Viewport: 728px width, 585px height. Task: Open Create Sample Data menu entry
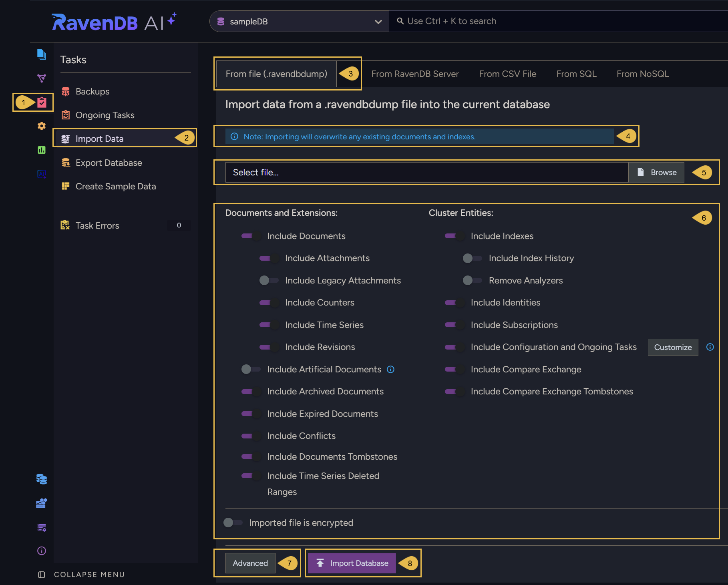tap(126, 186)
